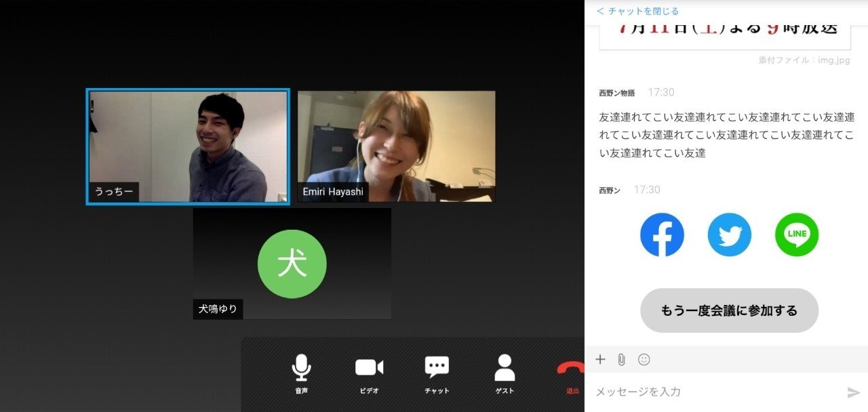Select Emiri Hayashi's video tile

[x=395, y=146]
